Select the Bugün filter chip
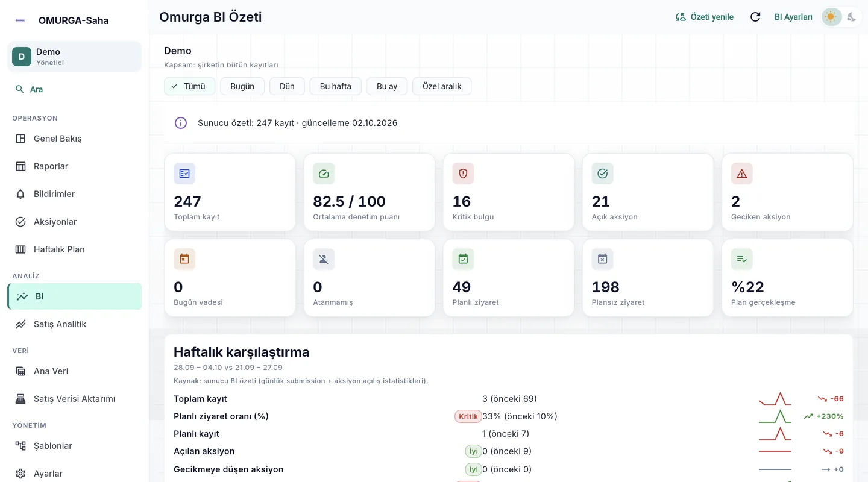Screen dimensions: 868x482 pyautogui.click(x=242, y=86)
